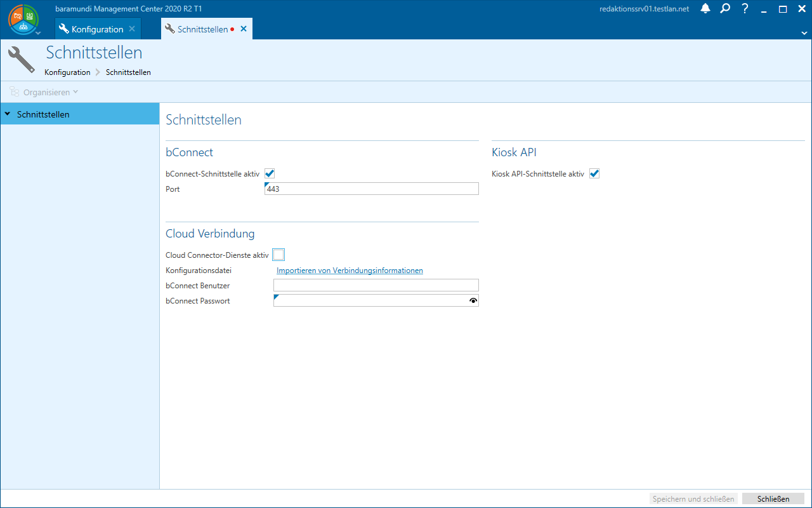Close the Konfiguration tab with its X
Image resolution: width=812 pixels, height=508 pixels.
(x=132, y=29)
